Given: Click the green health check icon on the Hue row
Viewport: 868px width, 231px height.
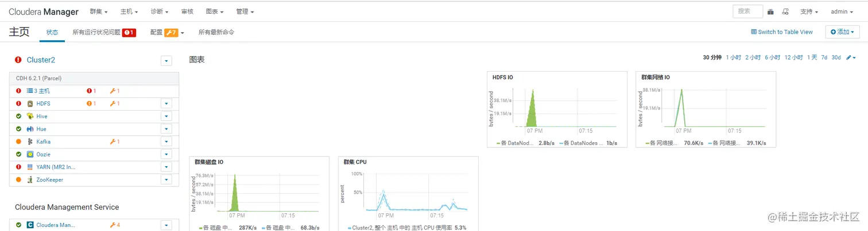Looking at the screenshot, I should click(x=18, y=129).
